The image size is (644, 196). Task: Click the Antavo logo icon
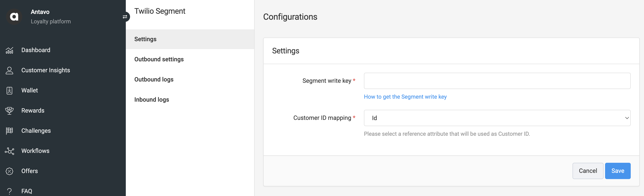(x=14, y=17)
